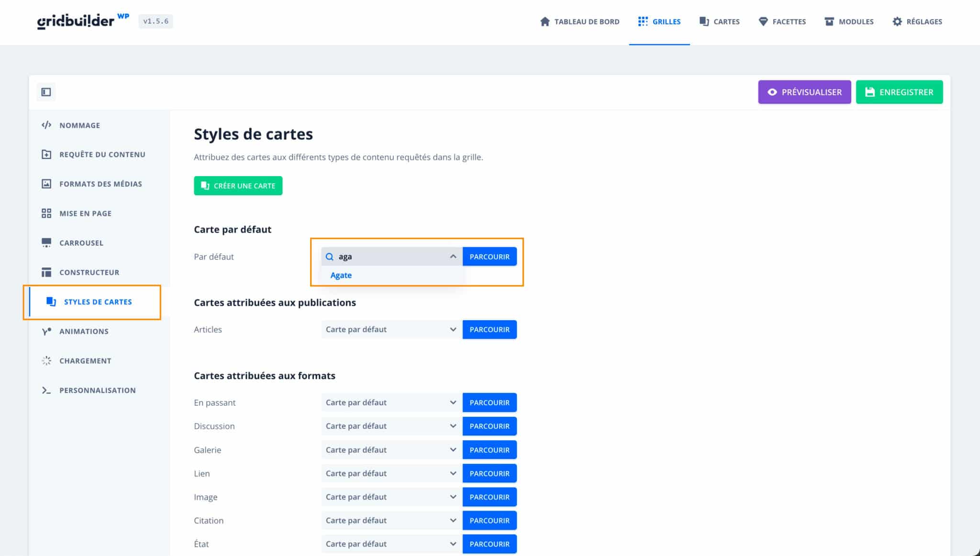Open the Mise en page grid icon
Screen dimensions: 980x556
tap(46, 213)
